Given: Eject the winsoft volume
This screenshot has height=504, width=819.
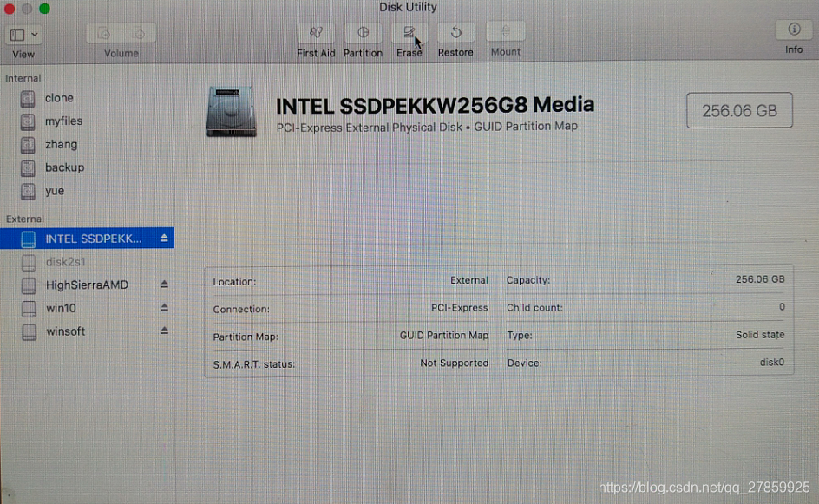Looking at the screenshot, I should 164,331.
